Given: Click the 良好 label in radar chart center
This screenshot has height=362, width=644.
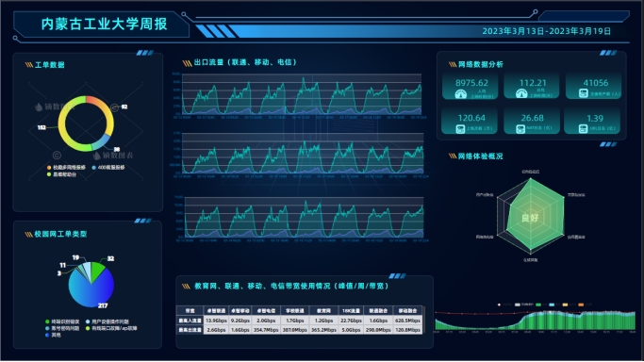Looking at the screenshot, I should [530, 218].
